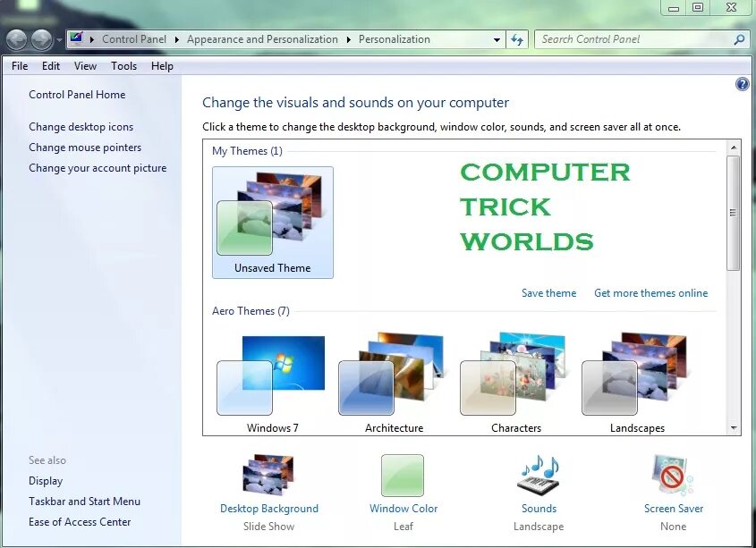Open the File menu

(20, 66)
